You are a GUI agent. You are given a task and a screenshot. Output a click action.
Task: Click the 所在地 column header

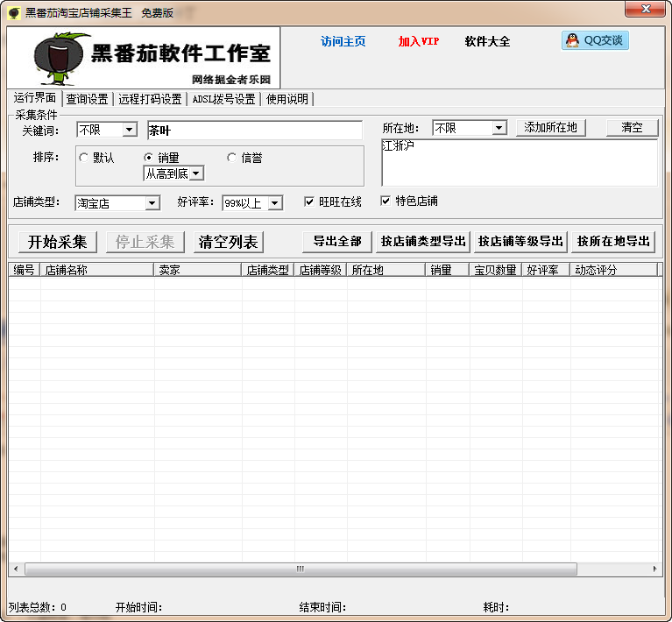coord(386,270)
